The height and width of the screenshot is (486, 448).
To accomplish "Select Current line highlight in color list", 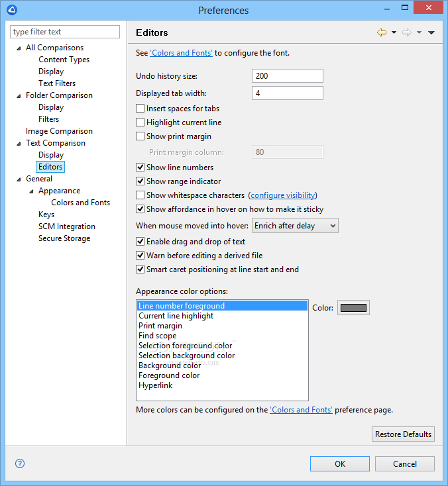I will (222, 316).
